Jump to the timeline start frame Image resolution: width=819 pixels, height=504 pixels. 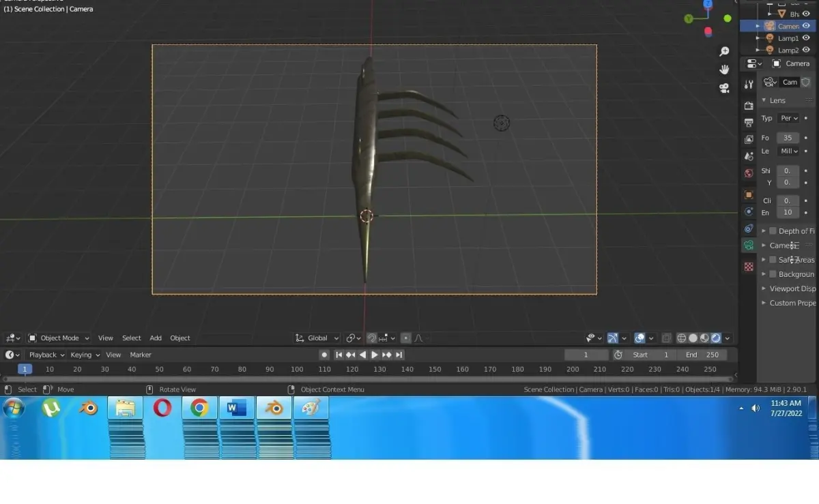(339, 355)
